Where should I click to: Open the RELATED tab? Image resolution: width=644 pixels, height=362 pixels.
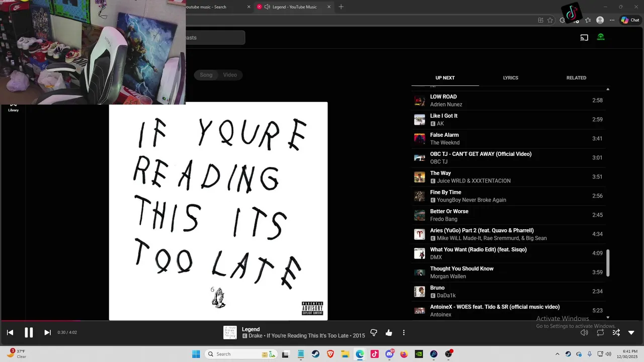[x=576, y=78]
